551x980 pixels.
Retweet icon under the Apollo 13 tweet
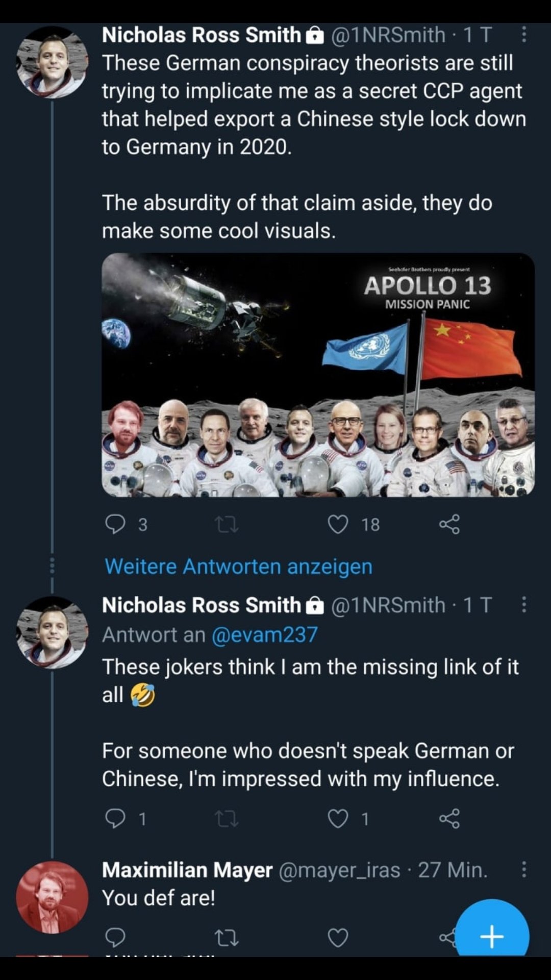227,524
